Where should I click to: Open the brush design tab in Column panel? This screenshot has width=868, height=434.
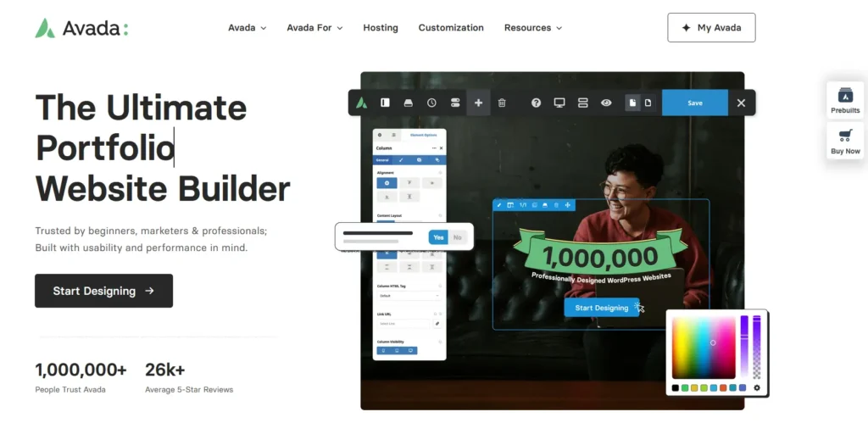click(401, 160)
